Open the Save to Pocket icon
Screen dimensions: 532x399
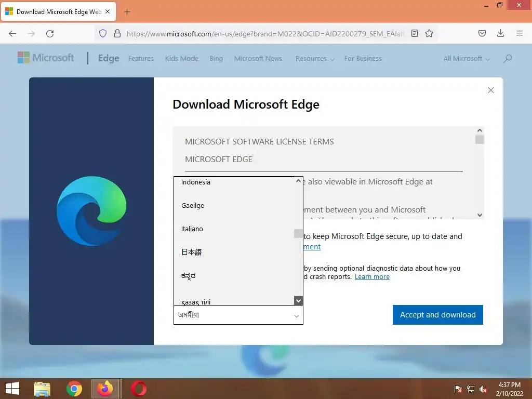coord(482,33)
